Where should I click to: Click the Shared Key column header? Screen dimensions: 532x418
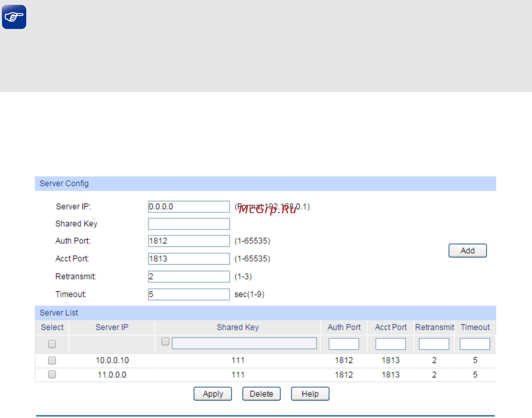238,327
